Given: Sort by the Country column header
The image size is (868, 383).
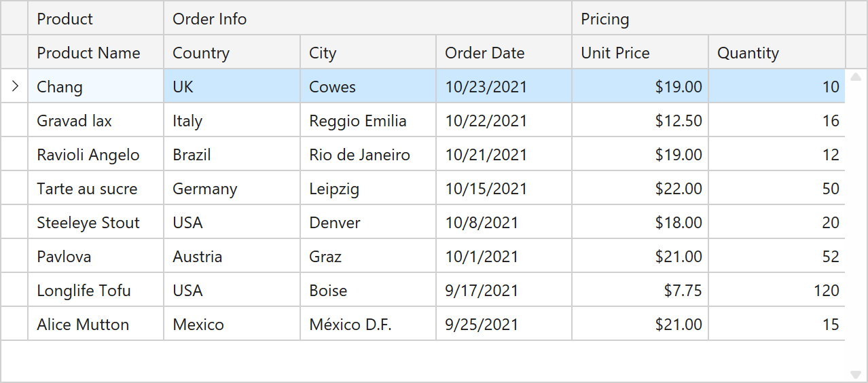Looking at the screenshot, I should click(x=232, y=53).
